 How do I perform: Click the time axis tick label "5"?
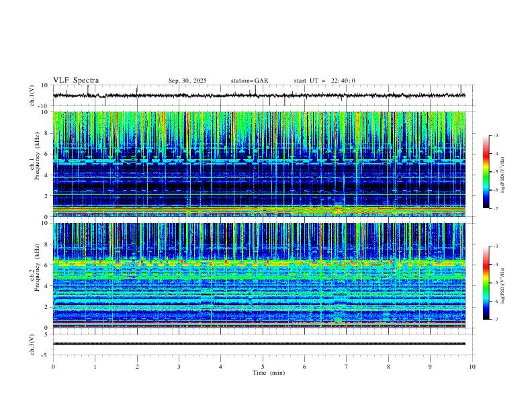(263, 367)
